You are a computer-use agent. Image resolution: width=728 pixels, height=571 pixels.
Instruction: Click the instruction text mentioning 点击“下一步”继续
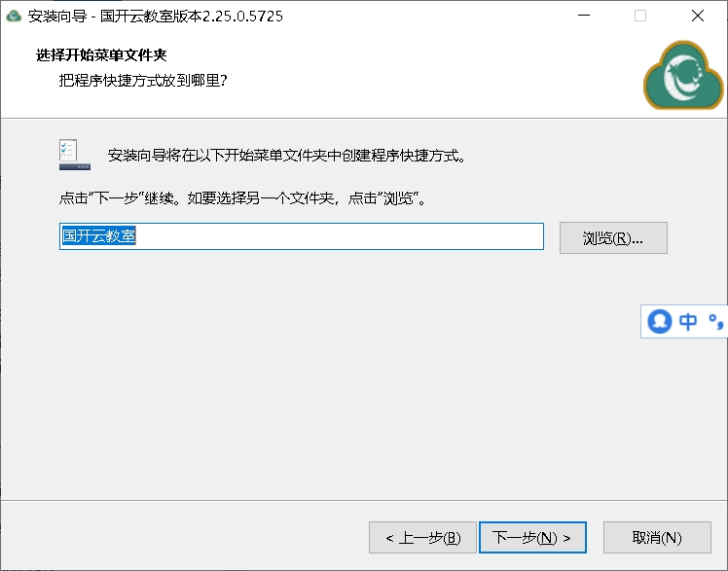pyautogui.click(x=242, y=198)
